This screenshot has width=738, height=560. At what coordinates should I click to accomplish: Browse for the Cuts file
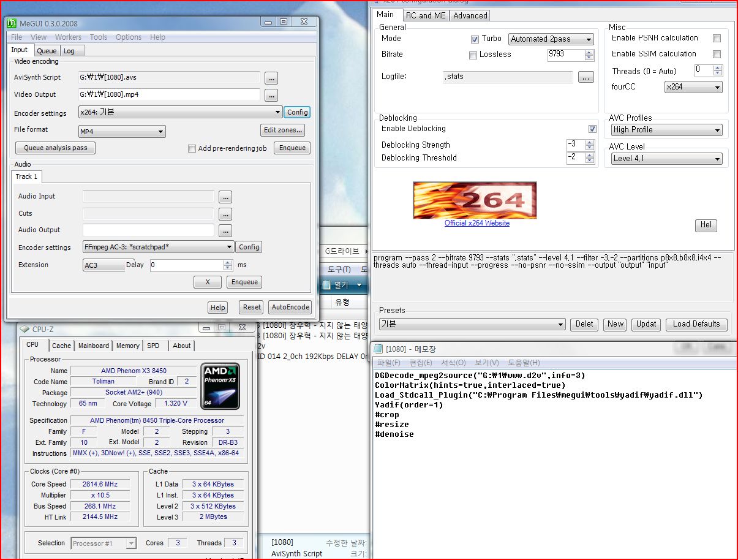pos(225,214)
